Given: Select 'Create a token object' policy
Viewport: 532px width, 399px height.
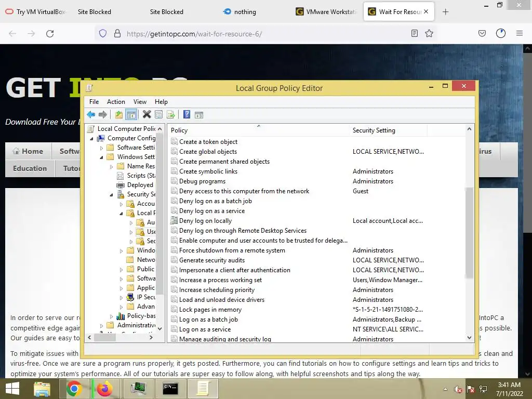Looking at the screenshot, I should coord(208,142).
